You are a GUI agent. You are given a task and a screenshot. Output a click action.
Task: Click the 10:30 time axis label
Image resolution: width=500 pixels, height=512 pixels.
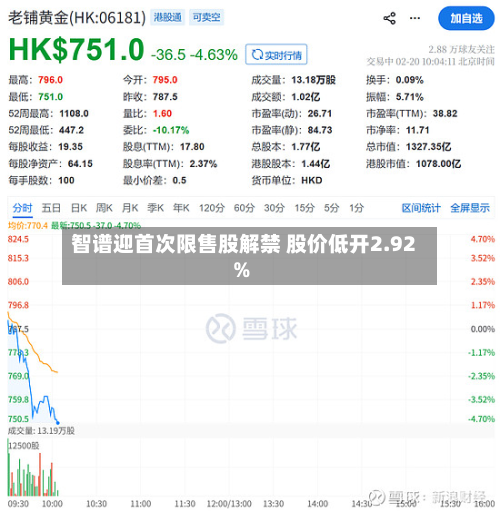[x=97, y=503]
